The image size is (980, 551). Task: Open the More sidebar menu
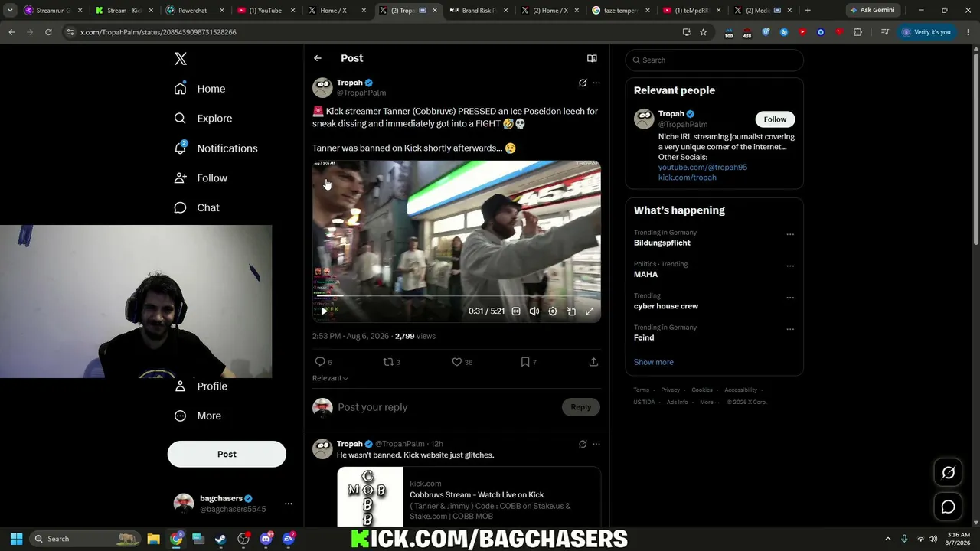click(x=198, y=416)
